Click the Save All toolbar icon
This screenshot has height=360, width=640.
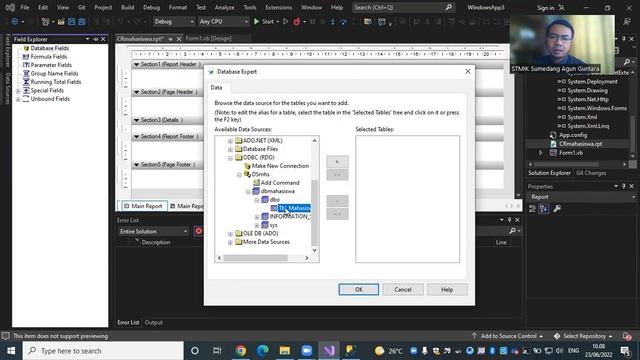[82, 21]
